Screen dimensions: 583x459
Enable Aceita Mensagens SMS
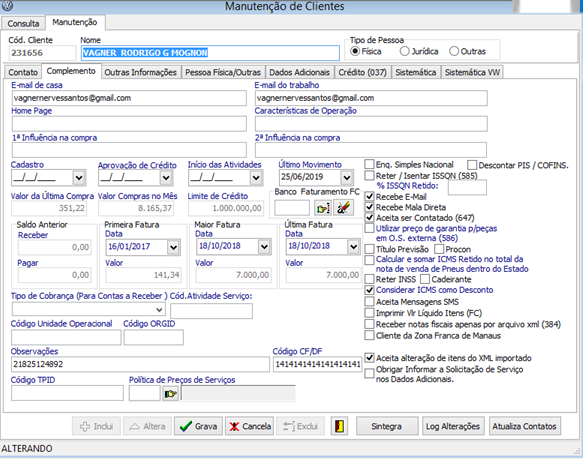tap(369, 302)
